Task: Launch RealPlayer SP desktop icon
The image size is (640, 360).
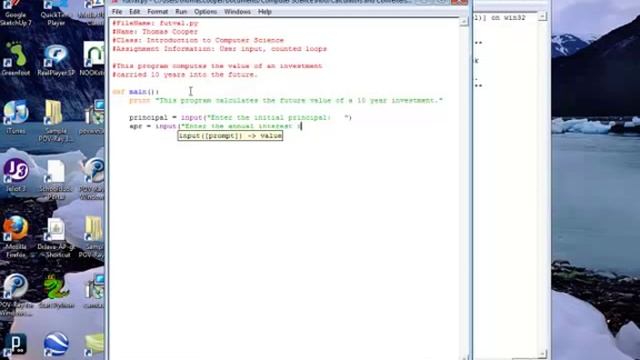Action: pyautogui.click(x=56, y=59)
